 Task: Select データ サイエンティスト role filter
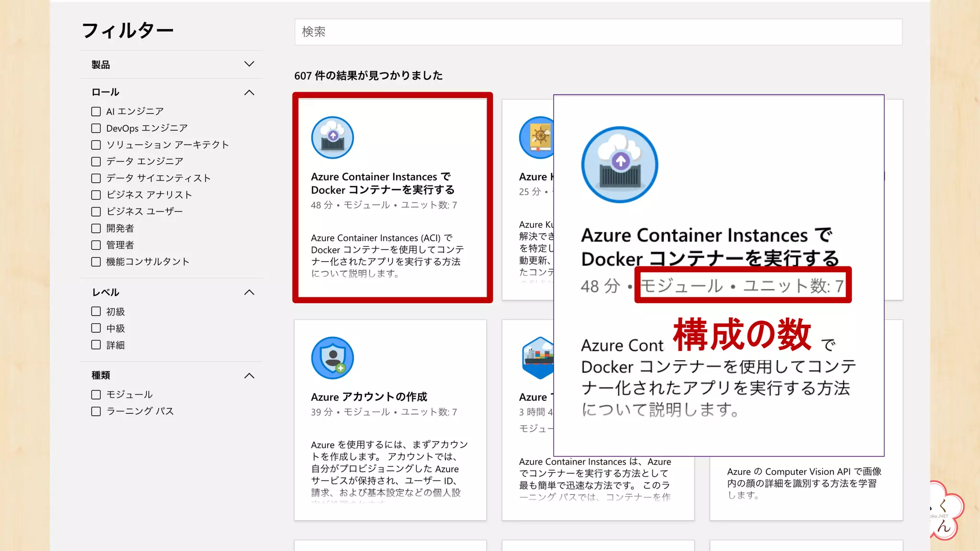point(96,178)
